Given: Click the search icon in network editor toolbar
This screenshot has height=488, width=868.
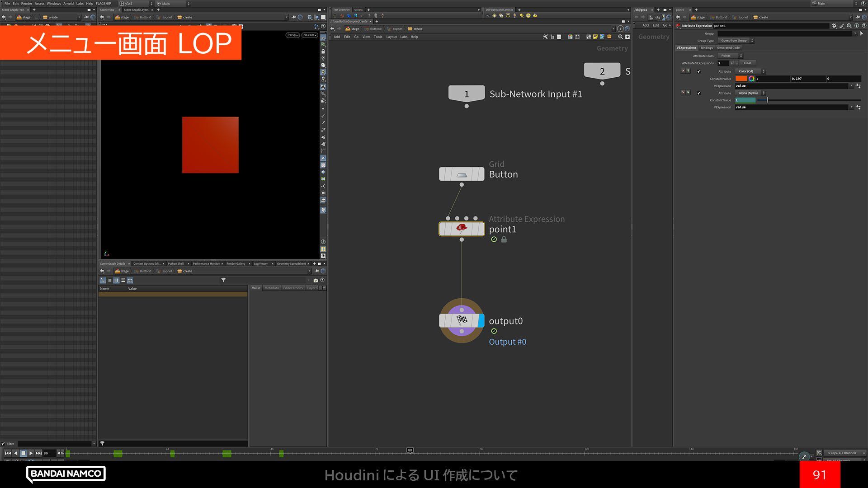Looking at the screenshot, I should pyautogui.click(x=620, y=37).
